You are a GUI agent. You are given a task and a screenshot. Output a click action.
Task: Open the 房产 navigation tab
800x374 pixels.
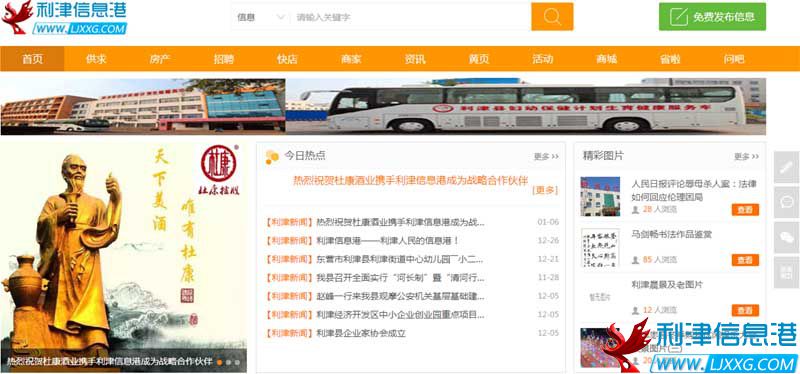[160, 59]
